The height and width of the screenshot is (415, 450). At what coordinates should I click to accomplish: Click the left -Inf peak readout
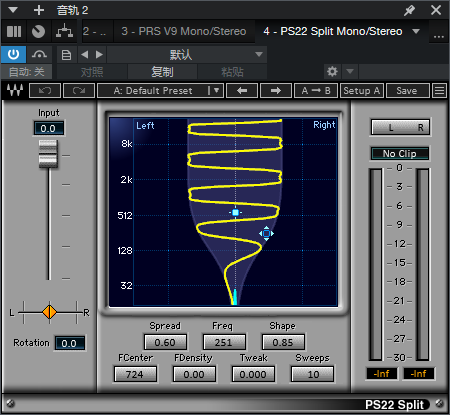pos(382,374)
